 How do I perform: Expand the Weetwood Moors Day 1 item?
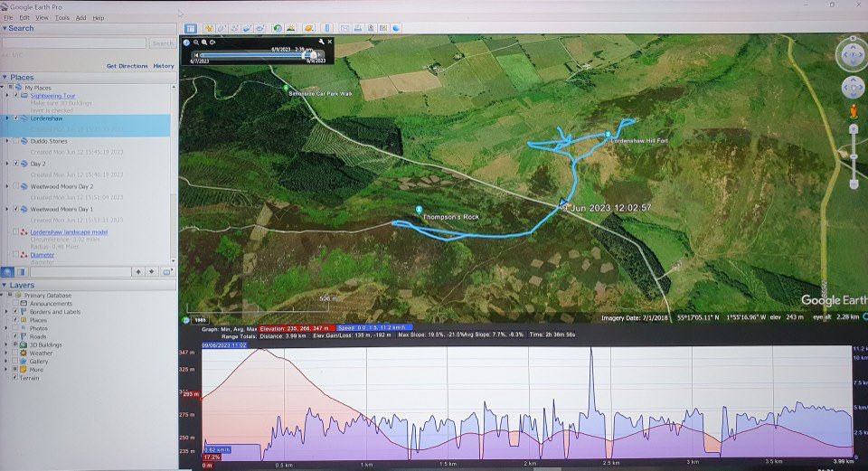[7, 209]
